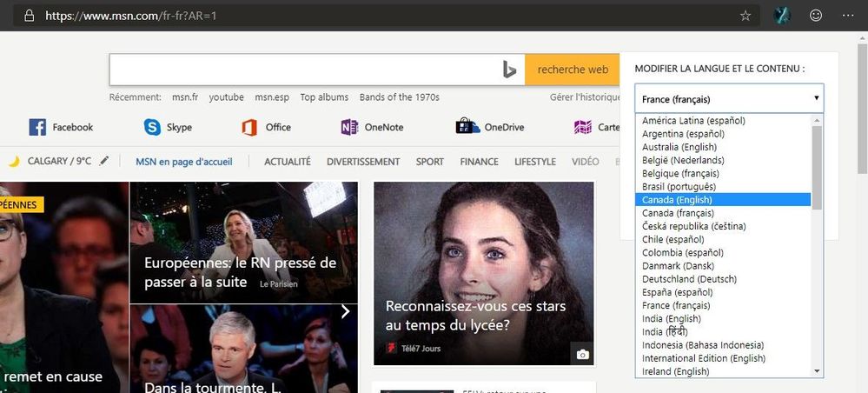Open the Office shortcut icon

(249, 128)
